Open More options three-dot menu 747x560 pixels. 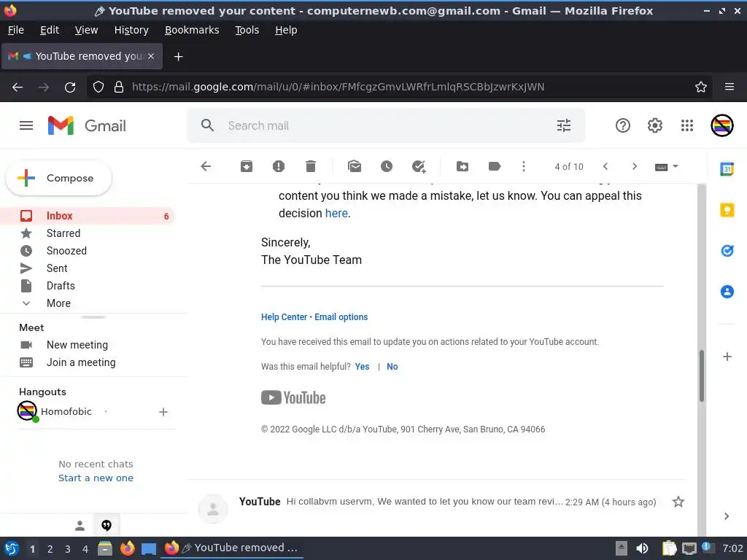[524, 166]
